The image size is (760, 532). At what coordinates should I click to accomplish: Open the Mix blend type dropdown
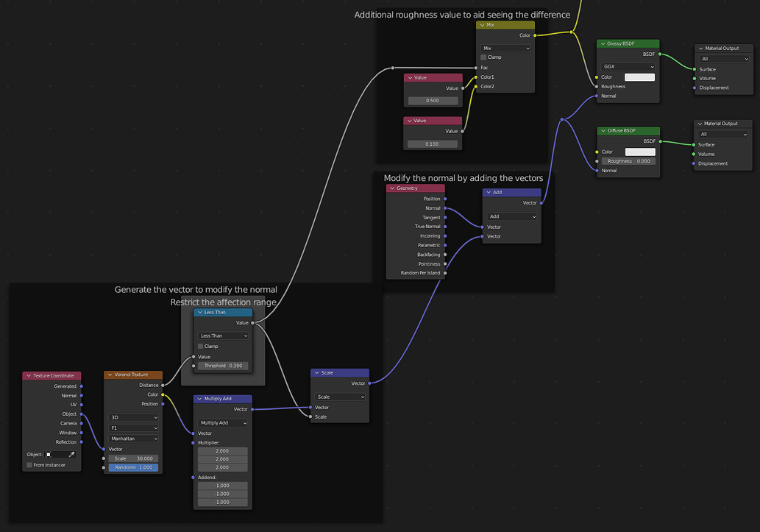[x=506, y=48]
